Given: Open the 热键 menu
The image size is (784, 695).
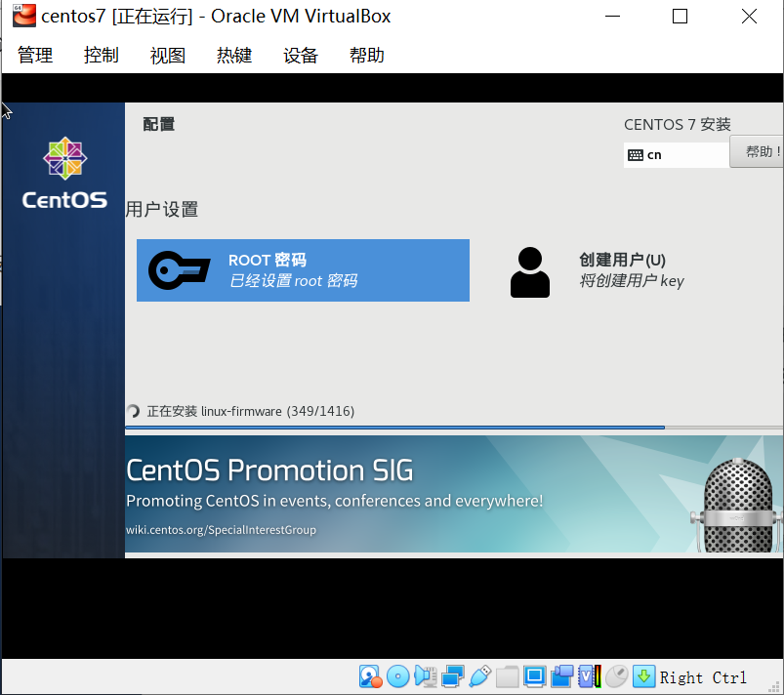Looking at the screenshot, I should click(x=234, y=55).
